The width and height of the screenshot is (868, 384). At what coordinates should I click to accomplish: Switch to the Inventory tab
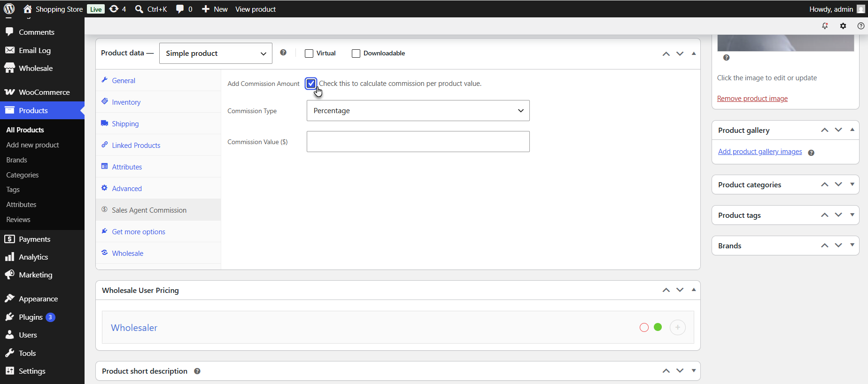pos(158,102)
